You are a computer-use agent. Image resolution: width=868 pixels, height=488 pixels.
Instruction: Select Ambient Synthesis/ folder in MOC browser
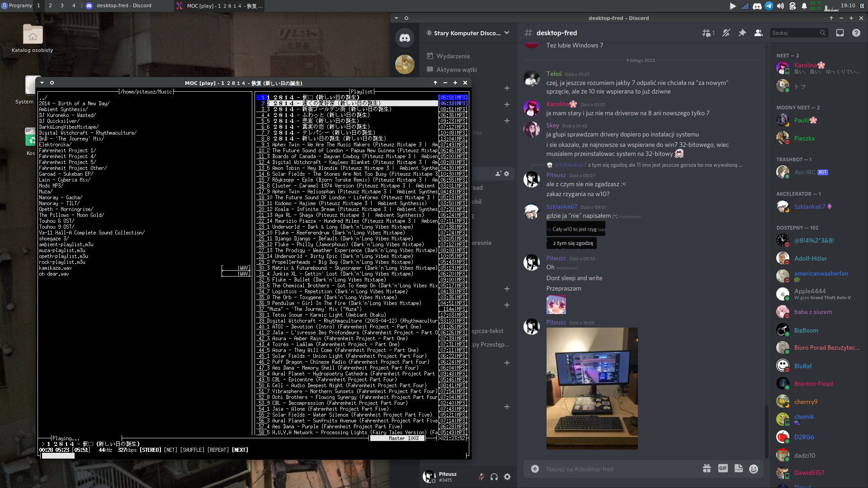[63, 109]
